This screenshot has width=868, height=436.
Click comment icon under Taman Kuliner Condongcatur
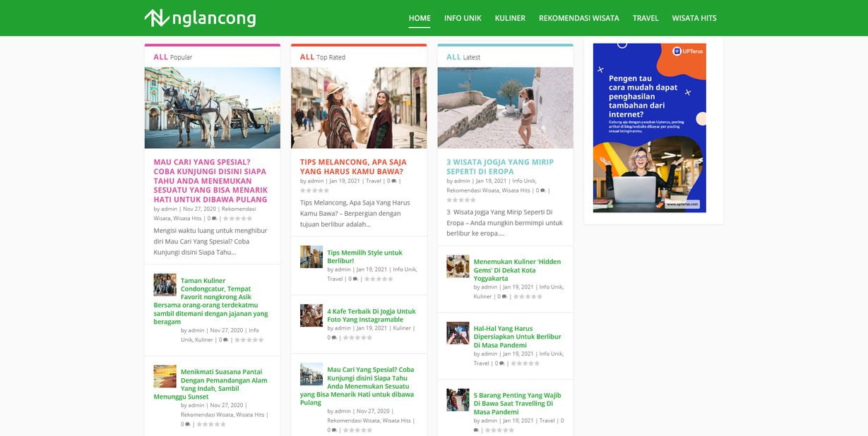tap(225, 340)
